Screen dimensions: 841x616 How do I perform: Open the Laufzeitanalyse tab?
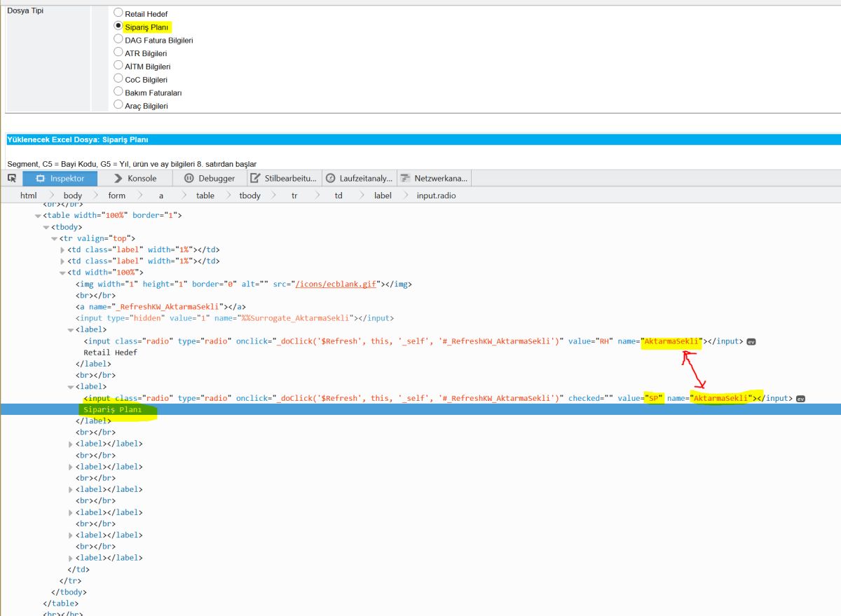coord(359,178)
